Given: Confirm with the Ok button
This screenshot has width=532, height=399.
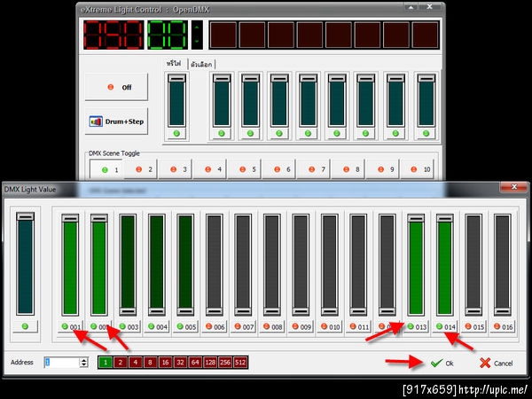Looking at the screenshot, I should point(442,363).
